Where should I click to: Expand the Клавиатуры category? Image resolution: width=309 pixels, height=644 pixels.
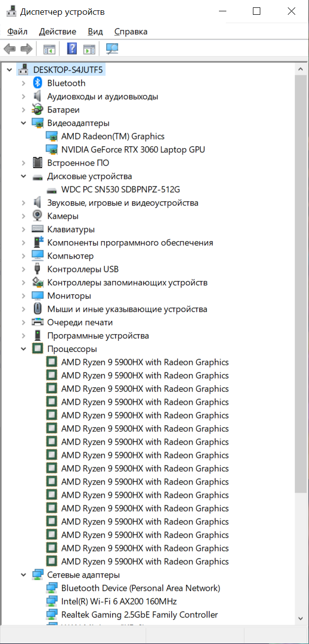[24, 229]
